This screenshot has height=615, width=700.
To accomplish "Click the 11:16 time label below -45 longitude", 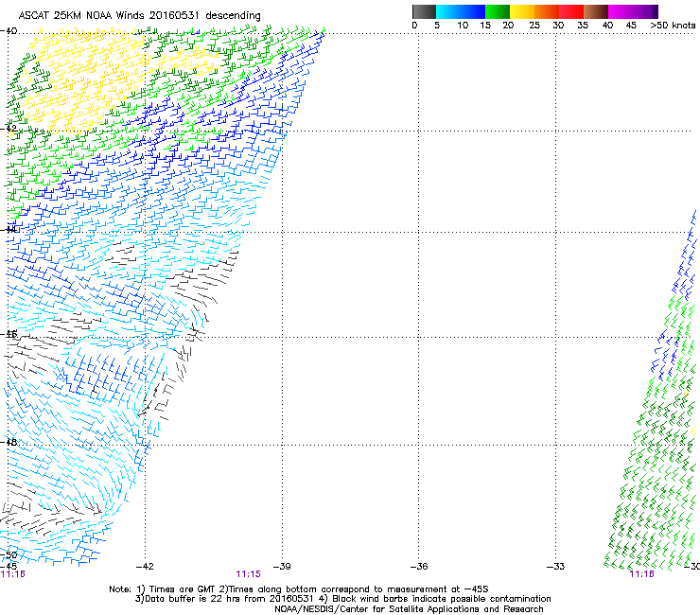I will coord(12,574).
